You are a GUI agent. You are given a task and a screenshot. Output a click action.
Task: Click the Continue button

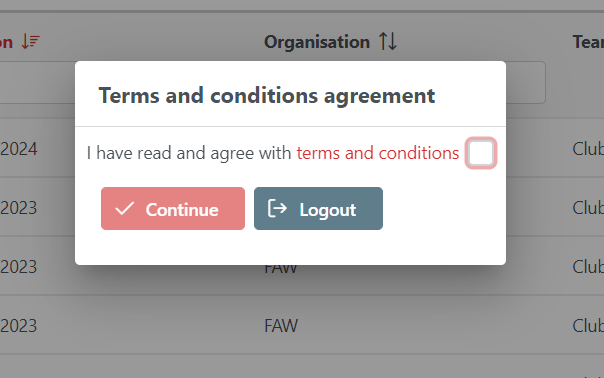tap(173, 209)
